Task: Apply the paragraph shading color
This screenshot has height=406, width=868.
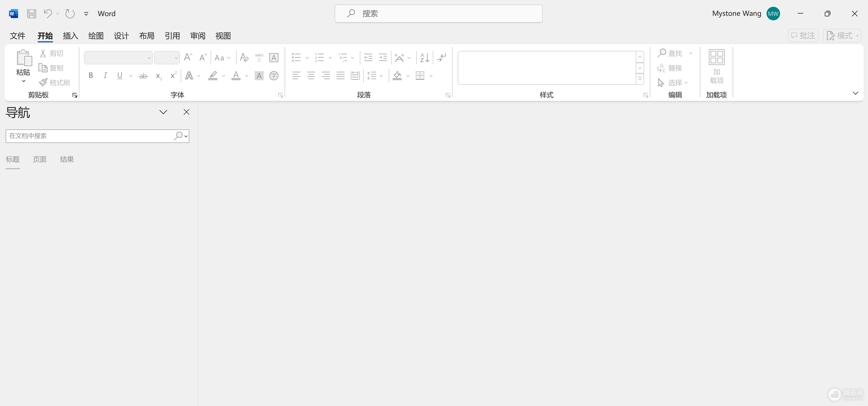Action: [x=397, y=75]
